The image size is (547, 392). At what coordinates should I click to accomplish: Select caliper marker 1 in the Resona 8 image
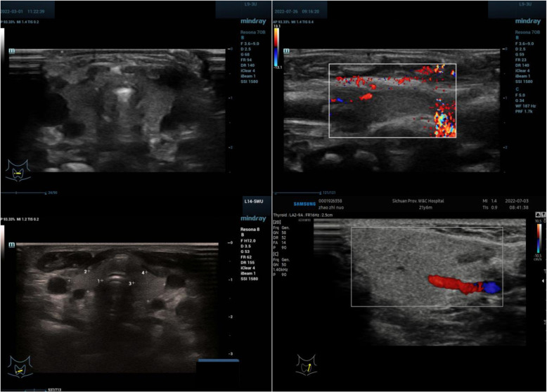[x=100, y=280]
